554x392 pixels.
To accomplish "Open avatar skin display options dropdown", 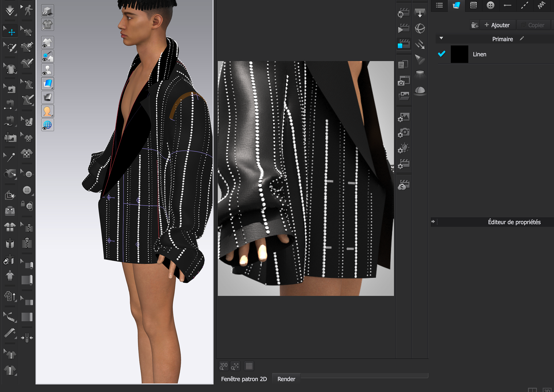I will [x=47, y=111].
